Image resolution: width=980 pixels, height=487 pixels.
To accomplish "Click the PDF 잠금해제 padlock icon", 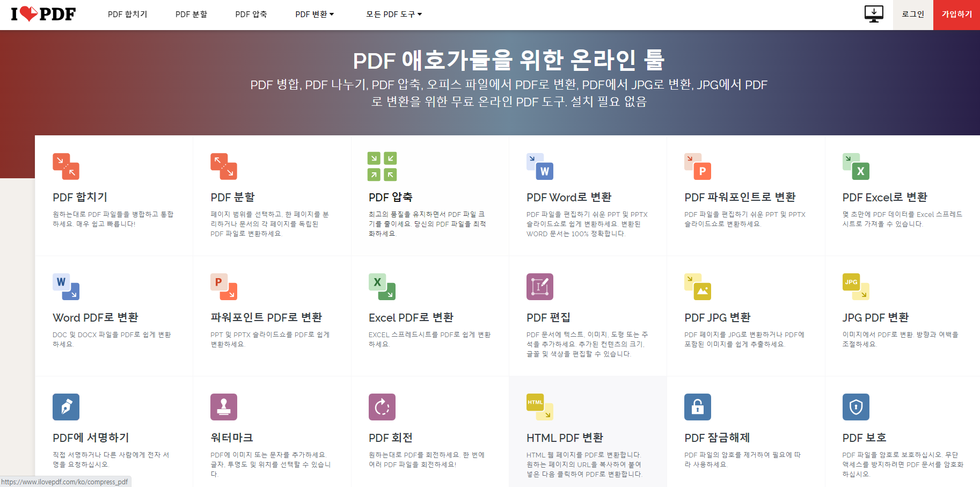I will pos(698,407).
